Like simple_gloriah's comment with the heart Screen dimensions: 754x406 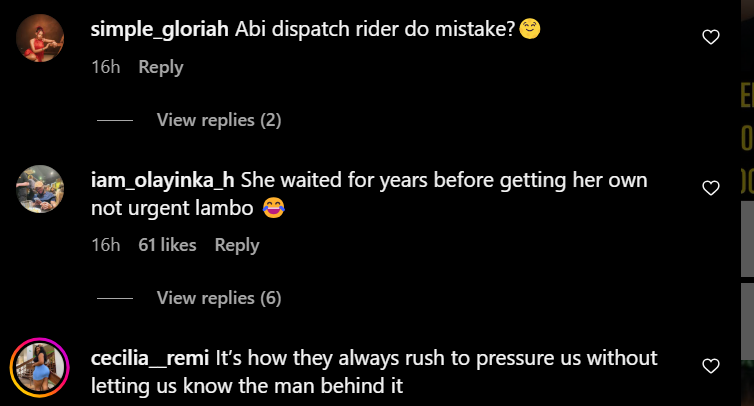[x=711, y=37]
